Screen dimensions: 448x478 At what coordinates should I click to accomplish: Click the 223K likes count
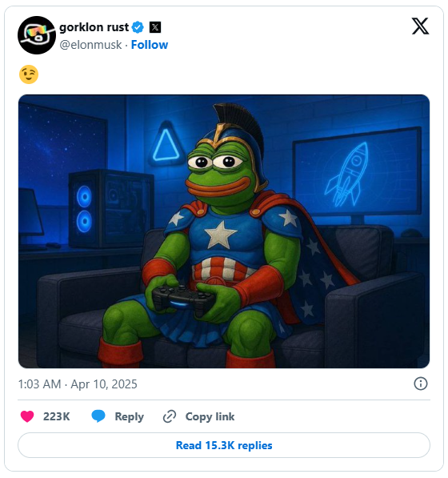click(56, 416)
